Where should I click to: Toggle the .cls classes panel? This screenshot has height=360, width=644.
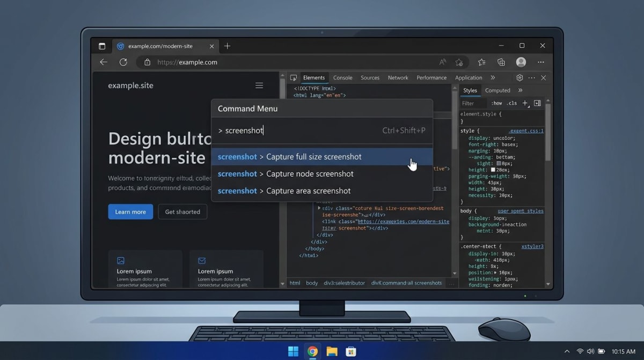(513, 103)
